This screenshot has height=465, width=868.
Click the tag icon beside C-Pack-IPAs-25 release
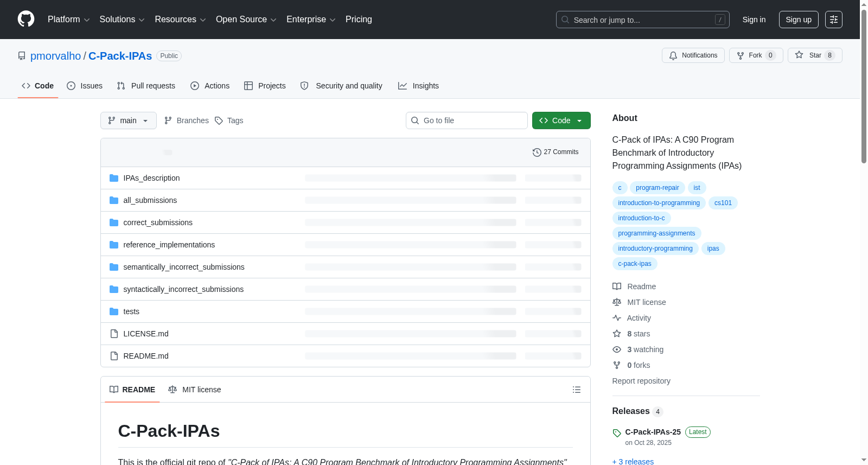pos(617,433)
